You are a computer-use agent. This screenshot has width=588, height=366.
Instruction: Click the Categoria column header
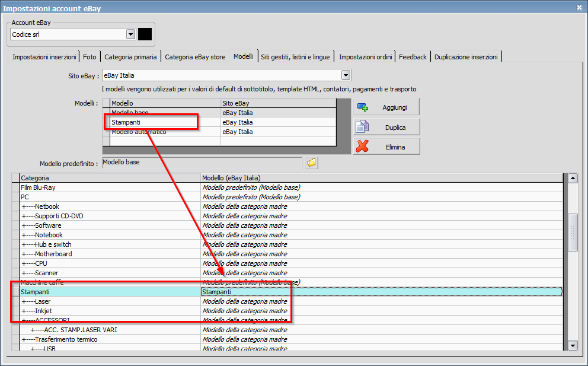point(110,178)
